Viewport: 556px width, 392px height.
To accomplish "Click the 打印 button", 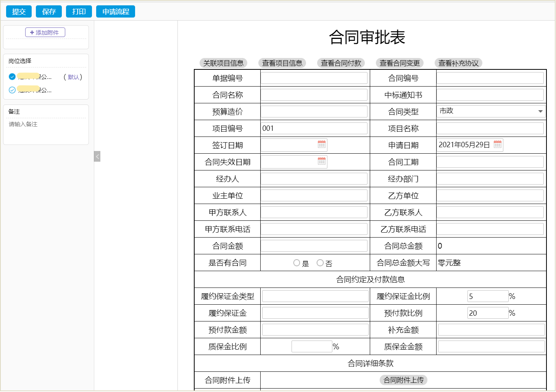I will tap(79, 11).
